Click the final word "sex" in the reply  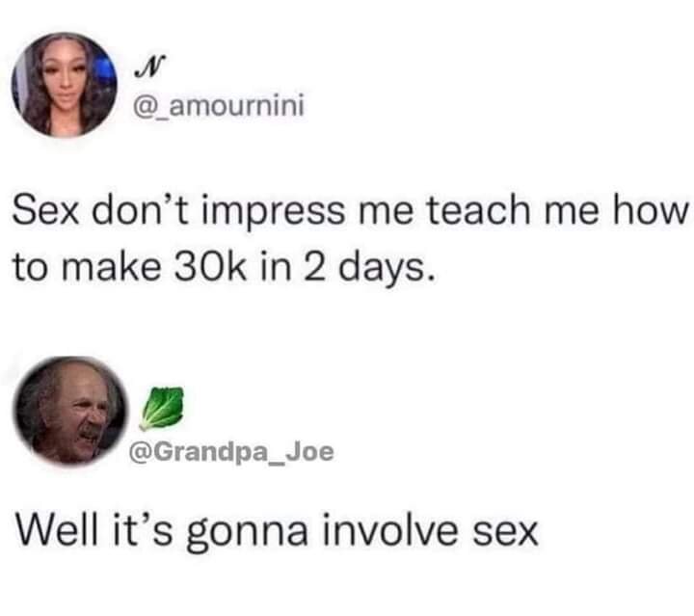(505, 534)
